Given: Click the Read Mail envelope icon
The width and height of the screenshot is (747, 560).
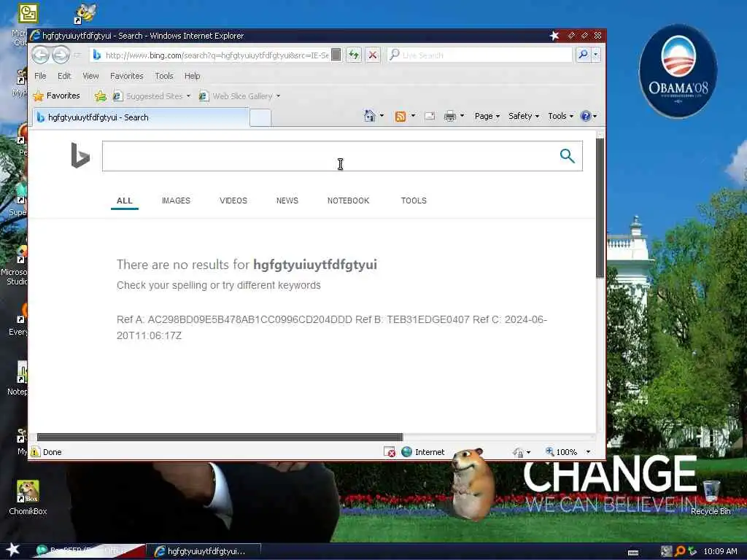Looking at the screenshot, I should (429, 116).
